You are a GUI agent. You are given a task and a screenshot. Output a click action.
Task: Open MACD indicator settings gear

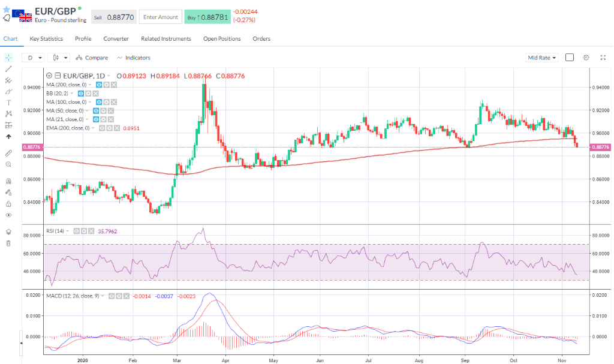pyautogui.click(x=119, y=296)
